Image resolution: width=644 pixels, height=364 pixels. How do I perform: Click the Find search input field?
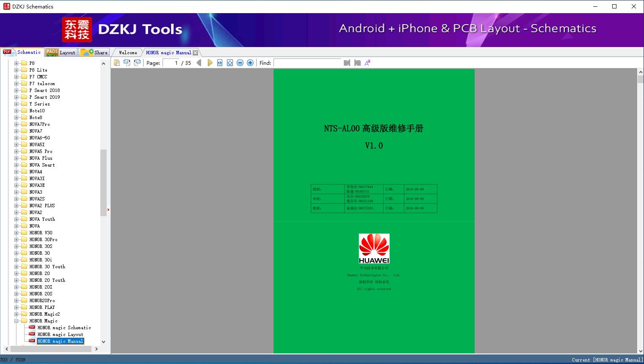[307, 63]
